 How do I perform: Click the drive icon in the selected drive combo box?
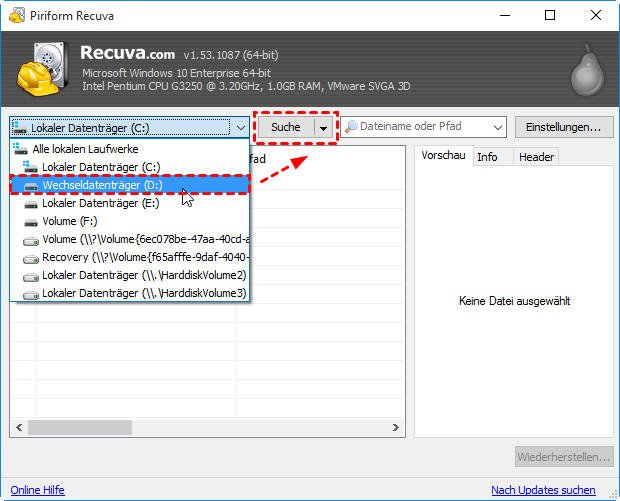[x=20, y=128]
